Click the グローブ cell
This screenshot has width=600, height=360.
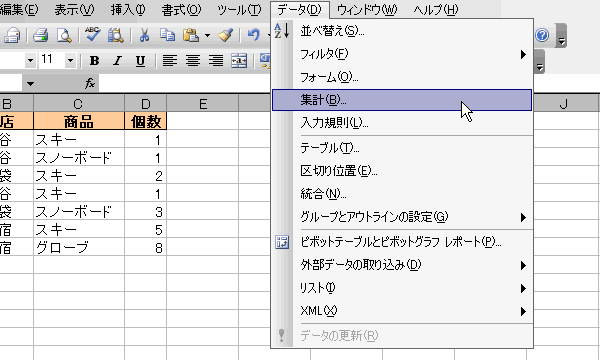(x=79, y=248)
